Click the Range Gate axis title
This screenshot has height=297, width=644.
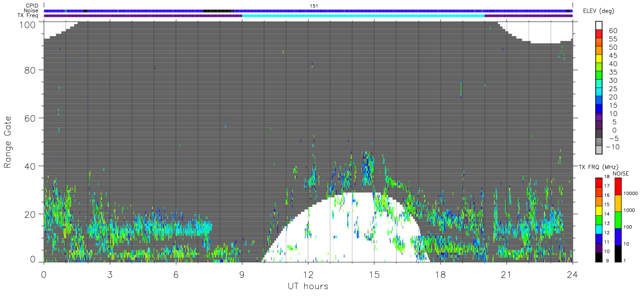point(8,142)
